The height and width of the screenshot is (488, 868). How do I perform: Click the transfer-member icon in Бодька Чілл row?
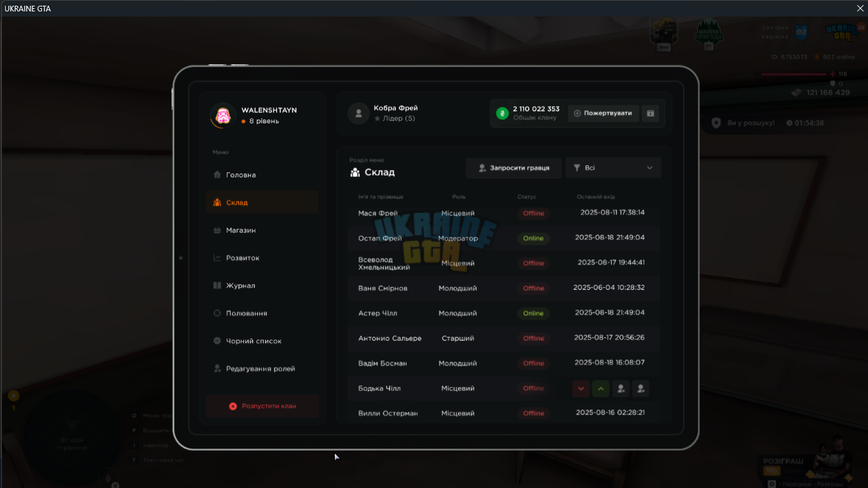click(641, 388)
